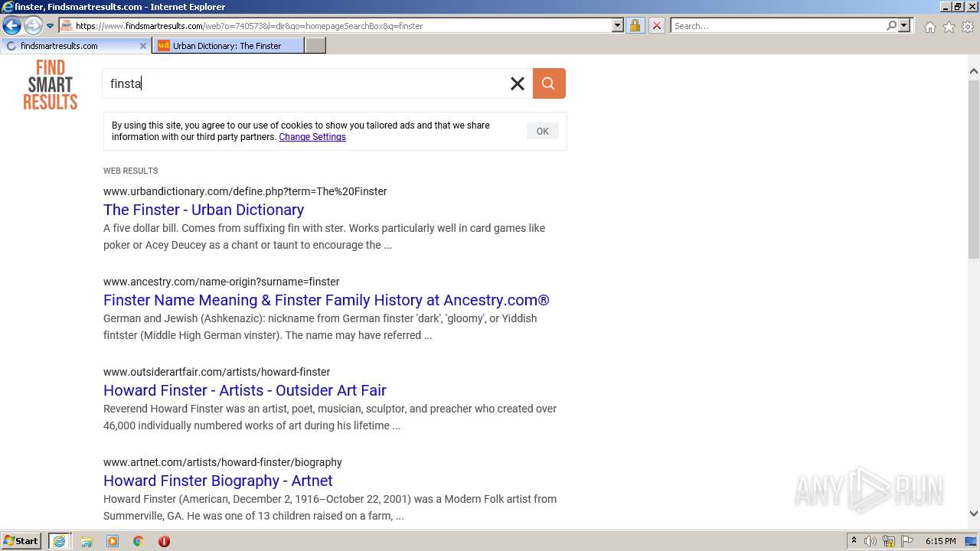Click the IE Search box
This screenshot has height=551, width=980.
778,25
